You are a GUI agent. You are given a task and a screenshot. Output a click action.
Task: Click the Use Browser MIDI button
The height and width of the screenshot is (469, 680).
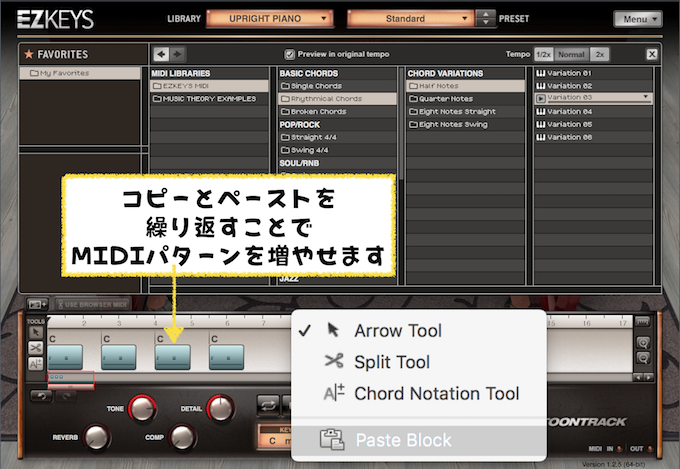click(x=92, y=305)
